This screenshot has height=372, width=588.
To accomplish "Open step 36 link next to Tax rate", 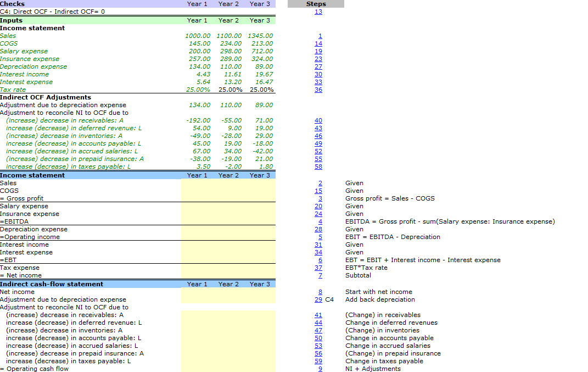I will (x=318, y=90).
